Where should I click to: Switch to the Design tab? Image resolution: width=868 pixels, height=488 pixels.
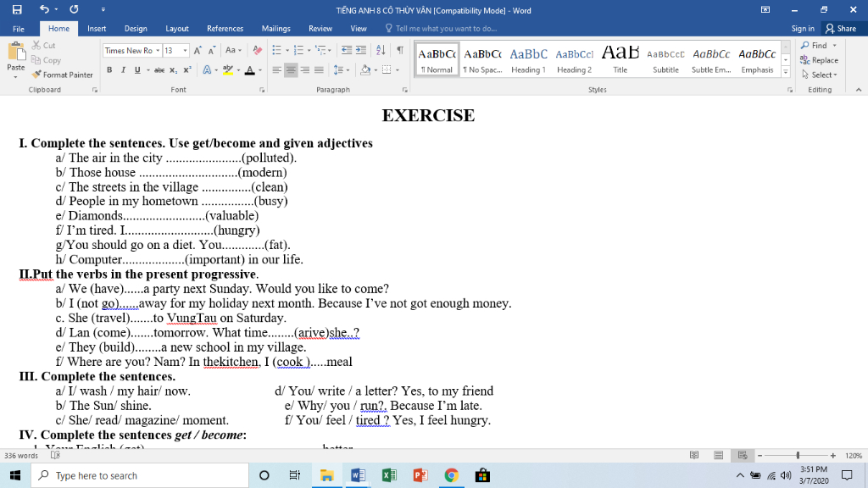click(136, 29)
